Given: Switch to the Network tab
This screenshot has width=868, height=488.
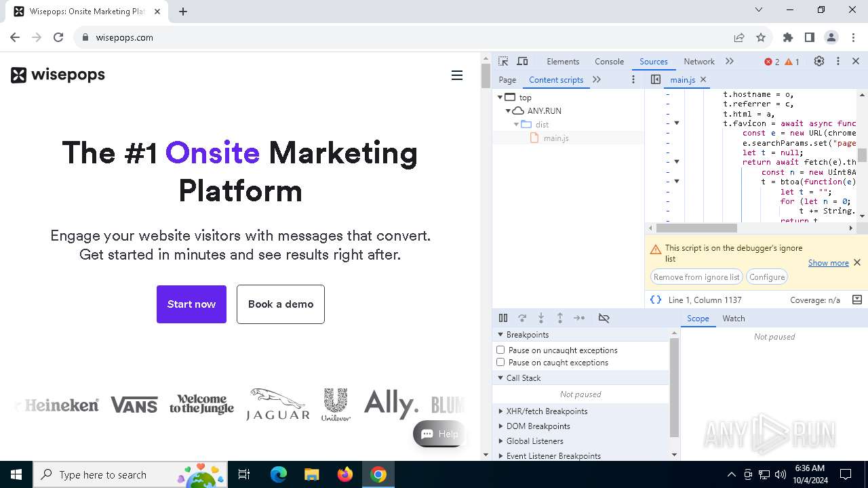Looking at the screenshot, I should (x=699, y=61).
